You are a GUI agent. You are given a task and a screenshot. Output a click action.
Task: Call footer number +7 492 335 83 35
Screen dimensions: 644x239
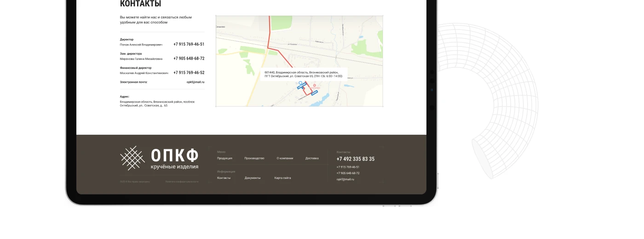(356, 159)
